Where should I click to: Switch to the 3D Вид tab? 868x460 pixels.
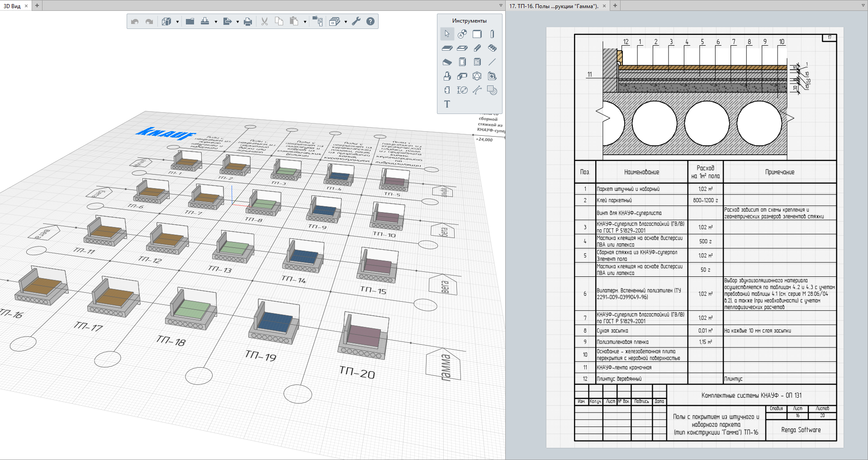12,6
